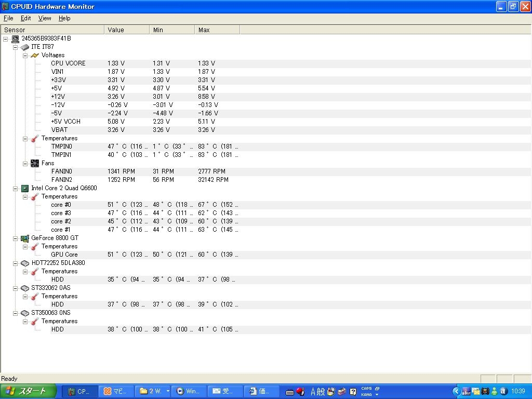
Task: Click the ST332062 0AS drive icon
Action: pyautogui.click(x=25, y=288)
